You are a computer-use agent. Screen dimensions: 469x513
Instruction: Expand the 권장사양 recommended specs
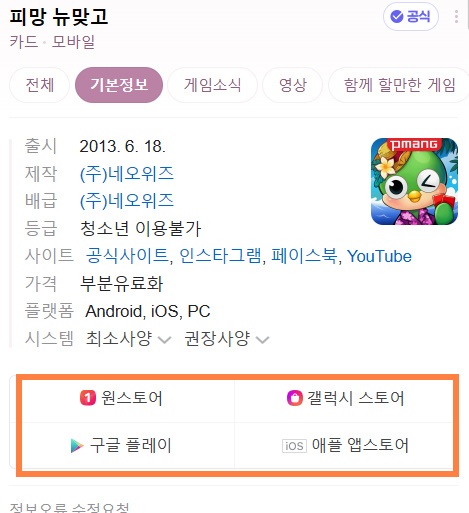[227, 339]
